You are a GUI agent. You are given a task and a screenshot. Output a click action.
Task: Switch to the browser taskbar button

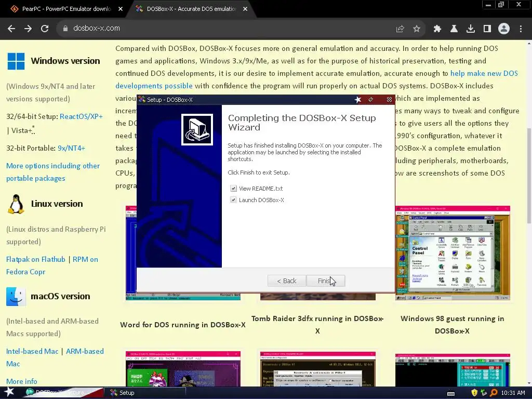click(x=63, y=393)
